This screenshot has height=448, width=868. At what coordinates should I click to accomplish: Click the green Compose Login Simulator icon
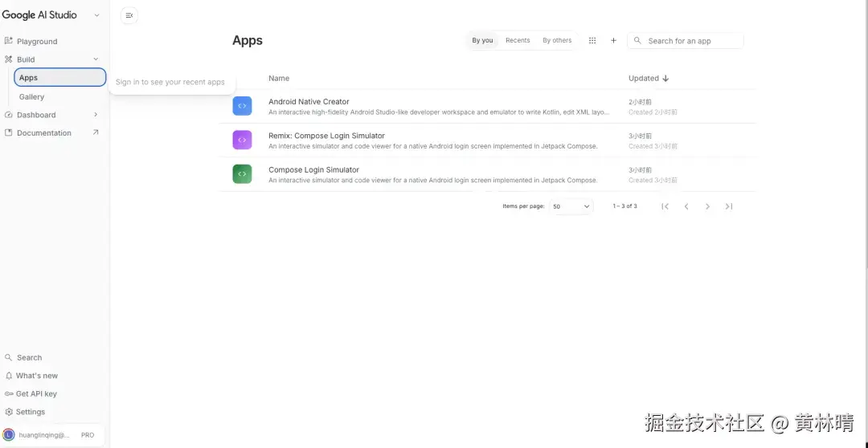(242, 173)
